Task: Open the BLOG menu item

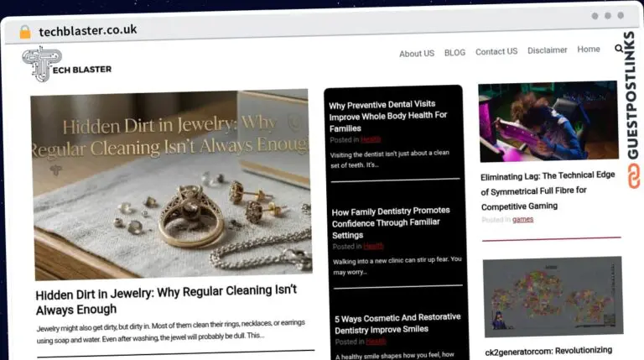Action: pyautogui.click(x=454, y=53)
